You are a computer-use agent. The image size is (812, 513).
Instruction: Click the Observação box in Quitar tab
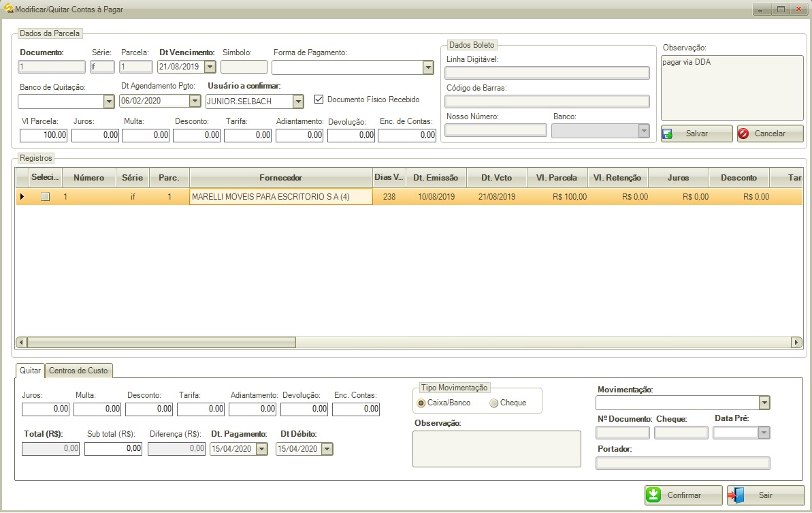[497, 449]
